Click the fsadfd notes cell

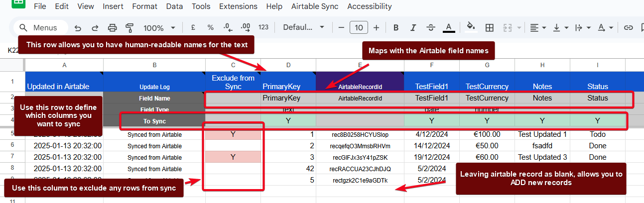click(542, 146)
